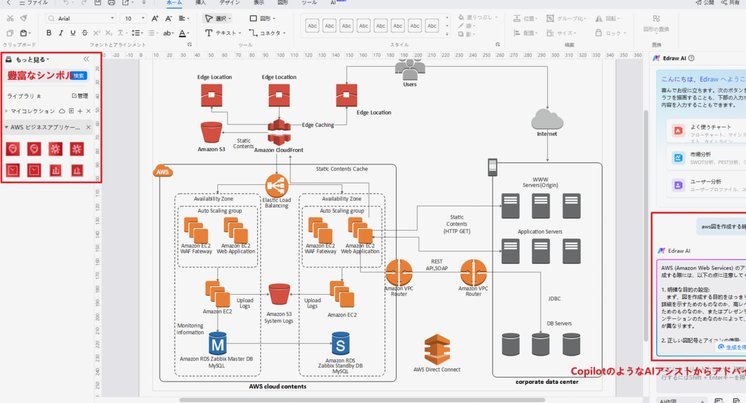Select the AWS Direct Connect shape

pos(437,350)
